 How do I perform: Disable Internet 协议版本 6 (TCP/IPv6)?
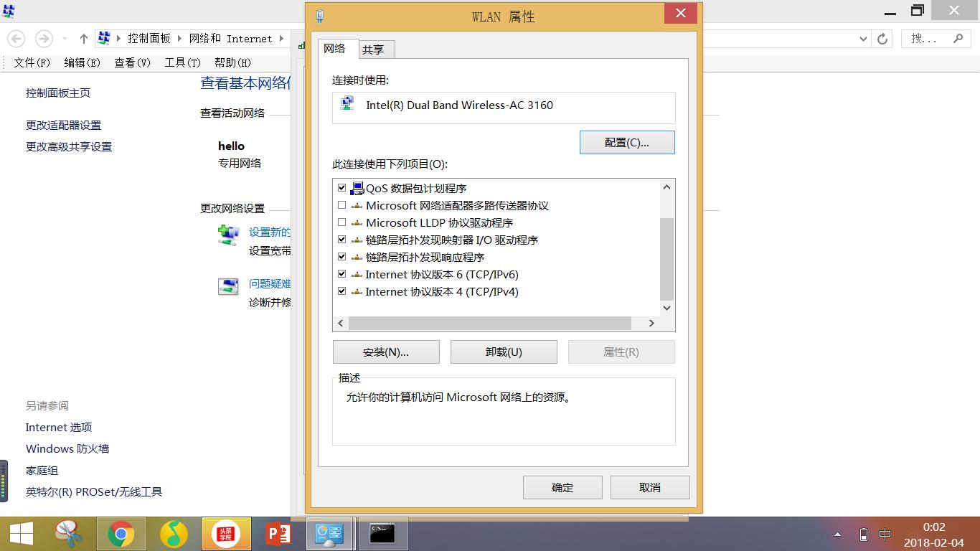(342, 274)
